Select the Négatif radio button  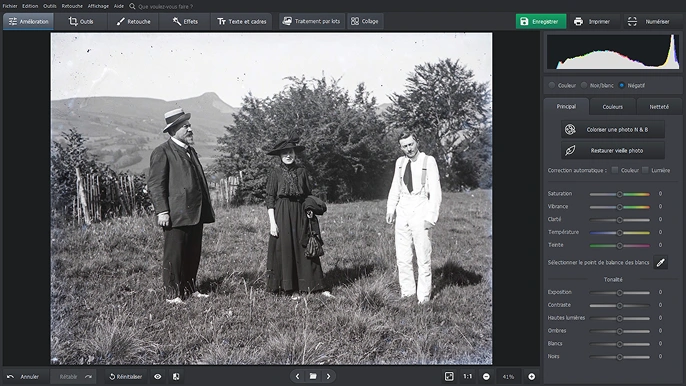622,85
